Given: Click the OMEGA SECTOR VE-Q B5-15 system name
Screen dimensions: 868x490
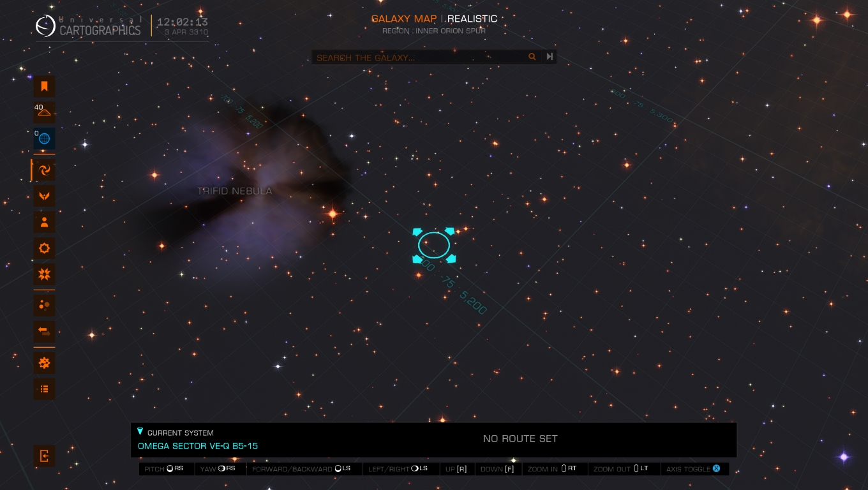Looking at the screenshot, I should point(198,446).
